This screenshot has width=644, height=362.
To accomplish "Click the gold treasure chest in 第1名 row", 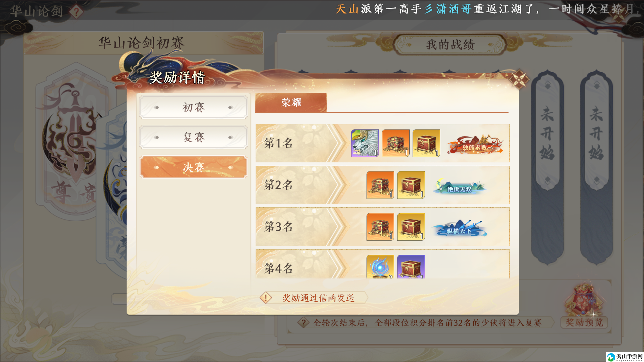I will [426, 143].
